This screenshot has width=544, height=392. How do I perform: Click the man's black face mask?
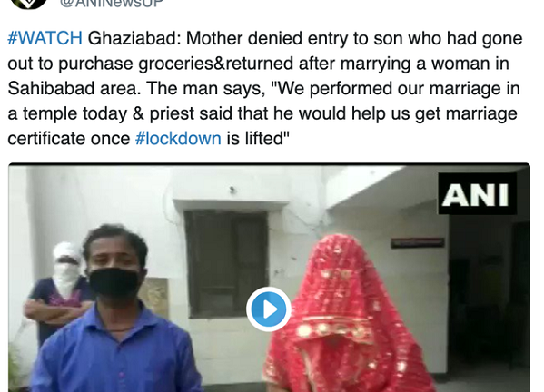coord(114,282)
